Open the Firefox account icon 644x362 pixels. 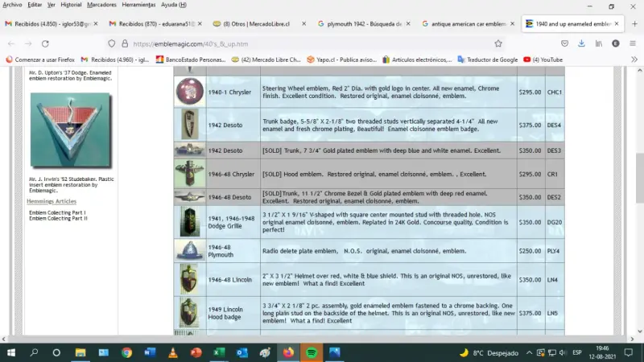pos(615,43)
